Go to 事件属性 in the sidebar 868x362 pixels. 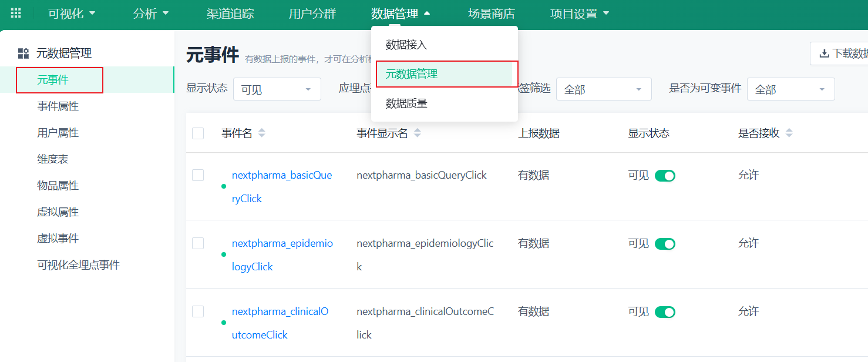click(x=58, y=106)
